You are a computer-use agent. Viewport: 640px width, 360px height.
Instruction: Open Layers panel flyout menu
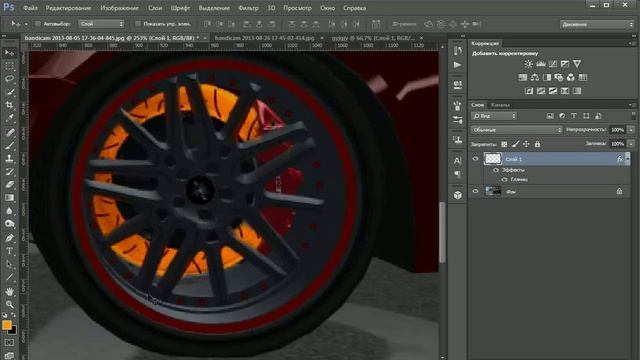pyautogui.click(x=631, y=105)
